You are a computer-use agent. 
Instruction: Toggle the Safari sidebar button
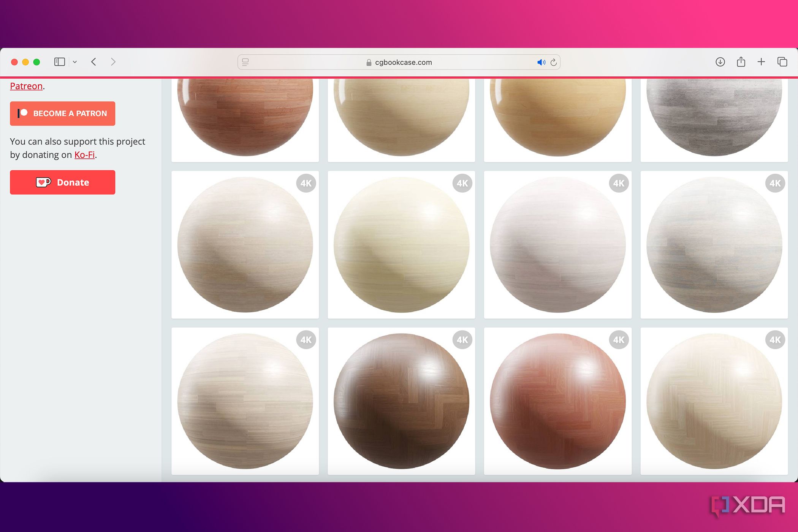[x=60, y=62]
